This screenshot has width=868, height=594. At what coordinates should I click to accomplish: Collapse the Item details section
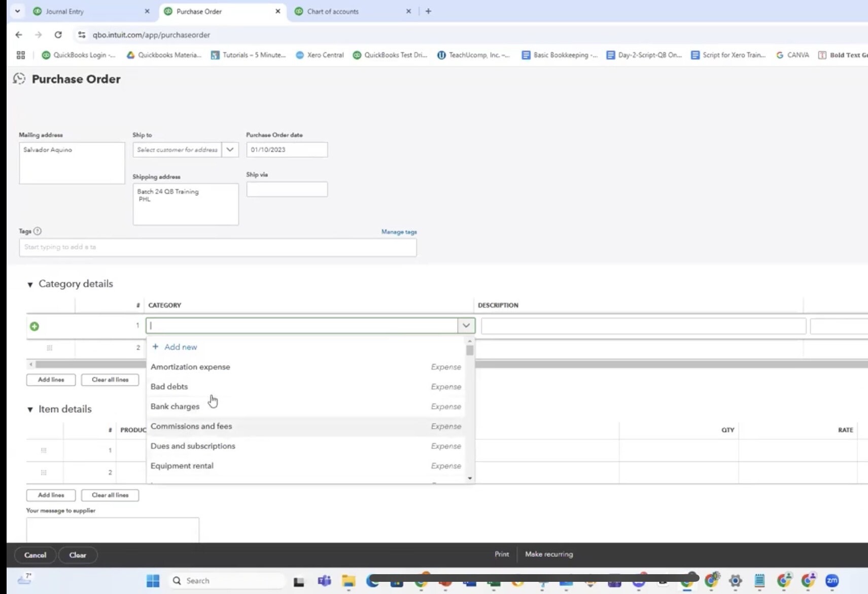coord(30,409)
